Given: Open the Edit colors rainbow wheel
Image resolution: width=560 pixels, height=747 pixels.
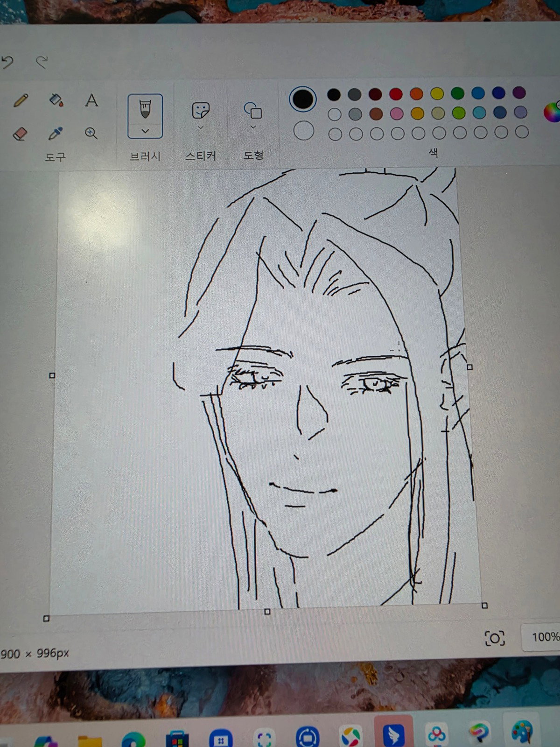Looking at the screenshot, I should pos(552,112).
